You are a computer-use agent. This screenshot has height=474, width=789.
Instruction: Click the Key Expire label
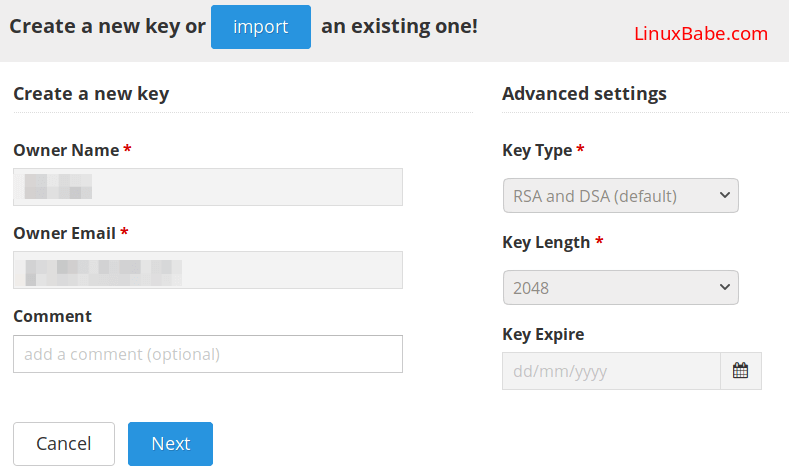[543, 334]
